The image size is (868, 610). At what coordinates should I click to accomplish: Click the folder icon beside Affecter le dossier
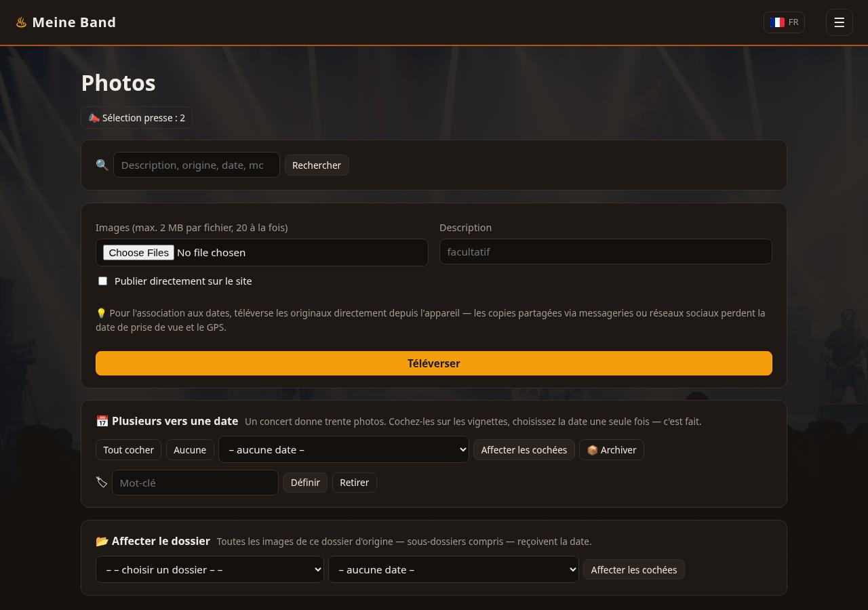[x=102, y=541]
